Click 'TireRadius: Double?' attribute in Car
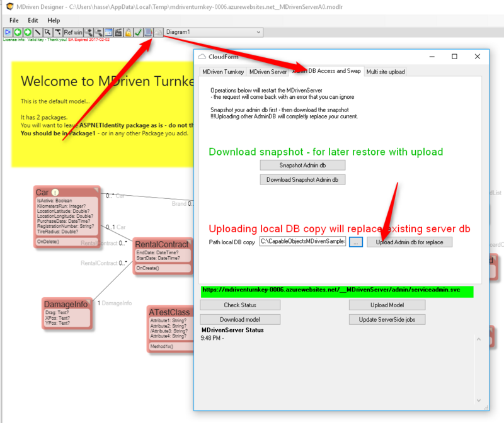The width and height of the screenshot is (504, 423). pyautogui.click(x=57, y=232)
